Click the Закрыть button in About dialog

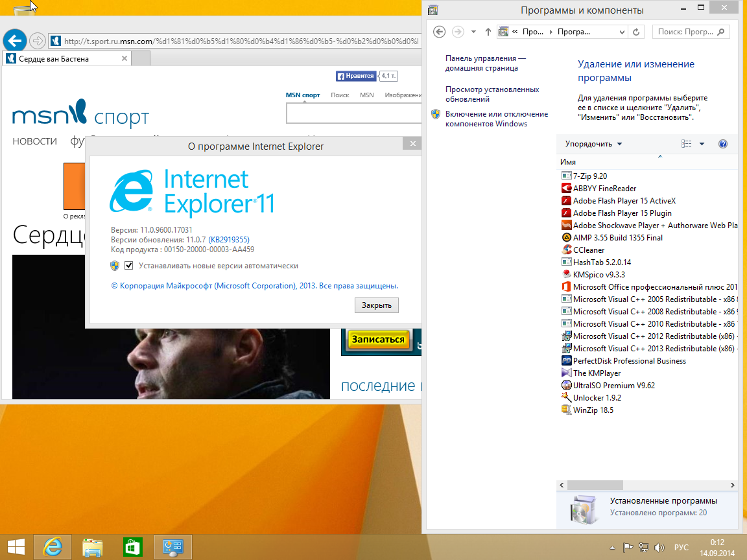[x=376, y=305]
